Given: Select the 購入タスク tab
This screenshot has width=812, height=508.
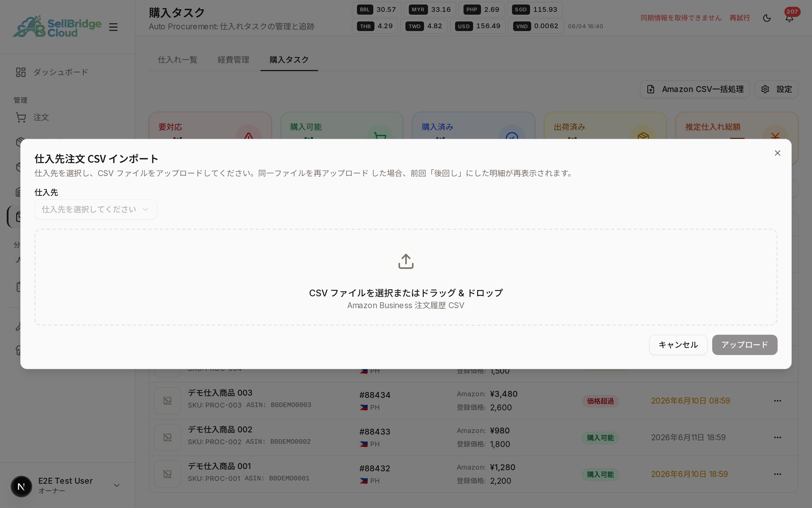Looking at the screenshot, I should (x=289, y=60).
